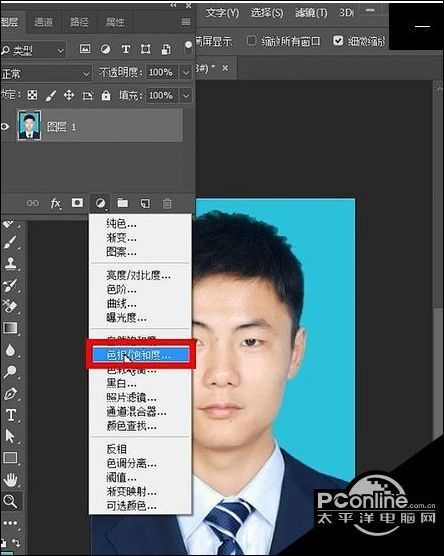Viewport: 444px width, 556px height.
Task: Select the 图层 1 thumbnail
Action: pyautogui.click(x=29, y=126)
